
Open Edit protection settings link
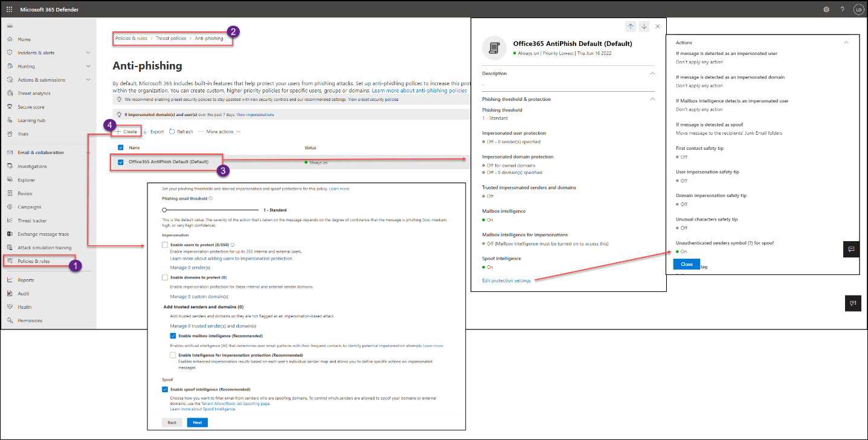click(506, 280)
